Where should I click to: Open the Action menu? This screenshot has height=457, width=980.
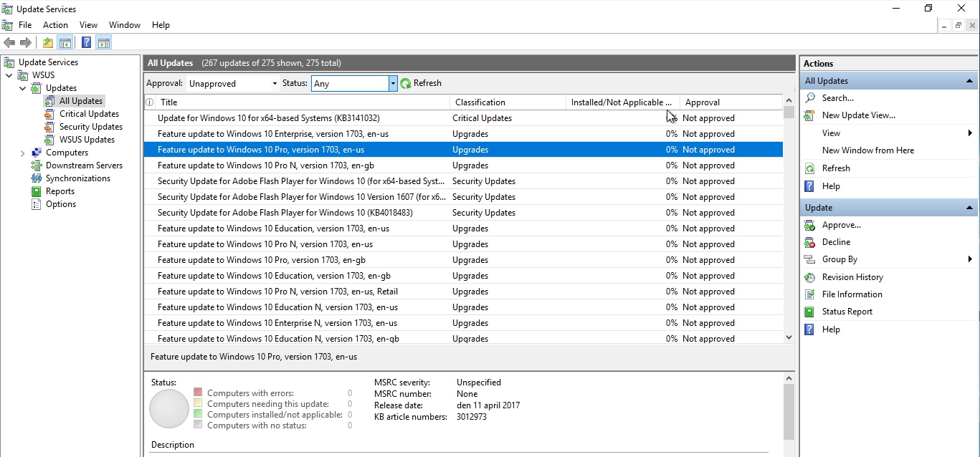pos(55,25)
